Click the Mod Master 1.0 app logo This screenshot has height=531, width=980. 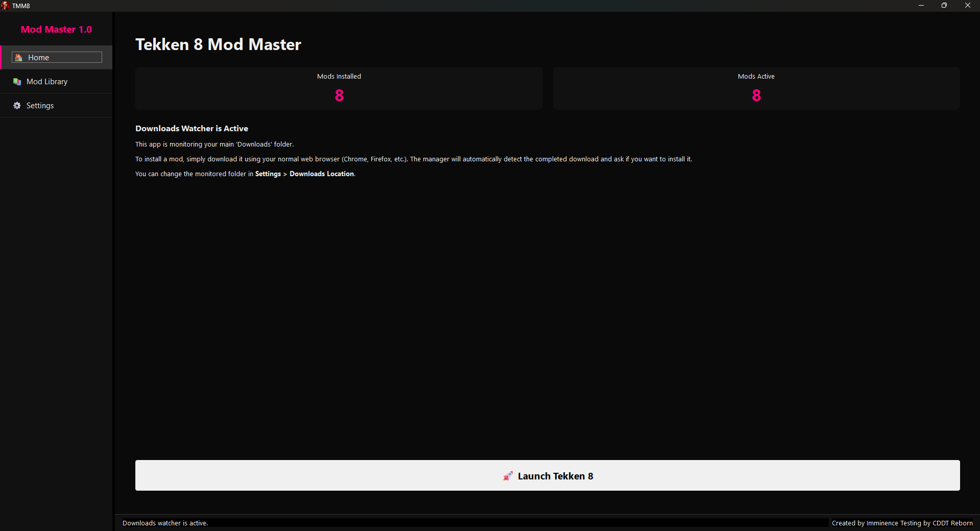pyautogui.click(x=56, y=29)
